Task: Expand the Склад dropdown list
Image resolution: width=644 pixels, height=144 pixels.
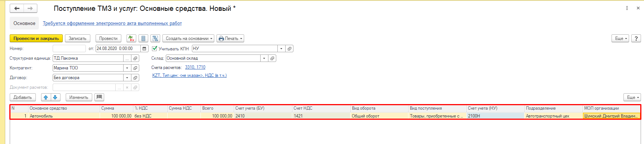Action: click(264, 58)
